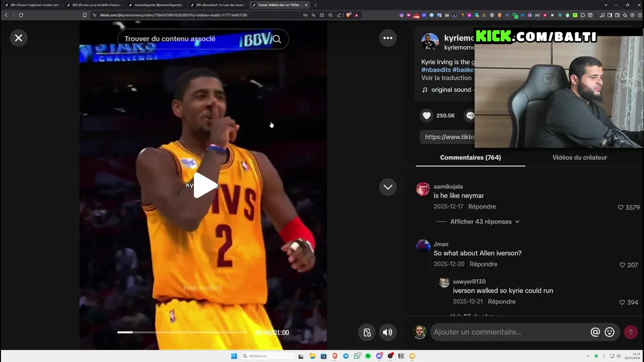Insert a mention with the @ icon
The width and height of the screenshot is (644, 362).
[595, 332]
